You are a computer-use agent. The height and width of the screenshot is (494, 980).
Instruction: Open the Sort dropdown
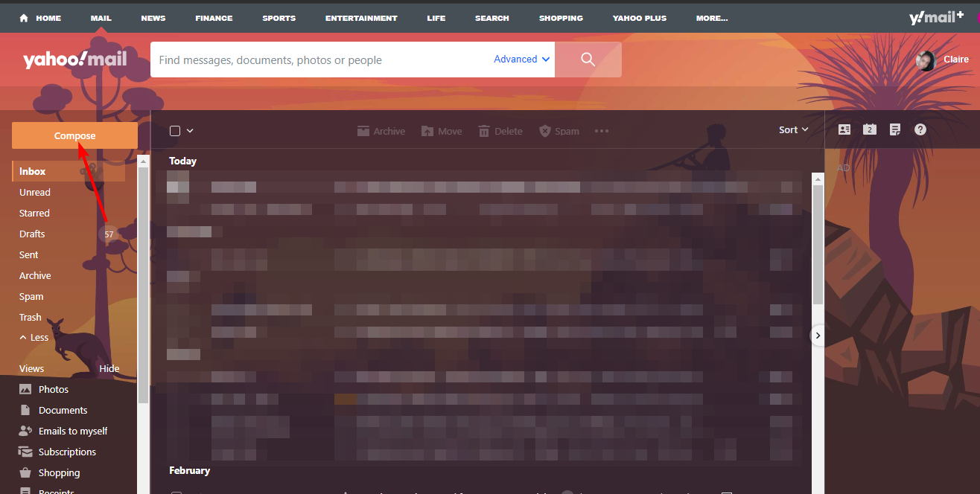(x=794, y=129)
